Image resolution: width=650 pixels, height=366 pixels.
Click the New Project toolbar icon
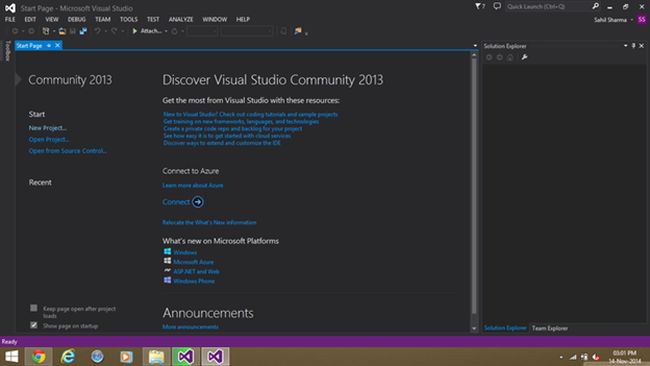46,31
